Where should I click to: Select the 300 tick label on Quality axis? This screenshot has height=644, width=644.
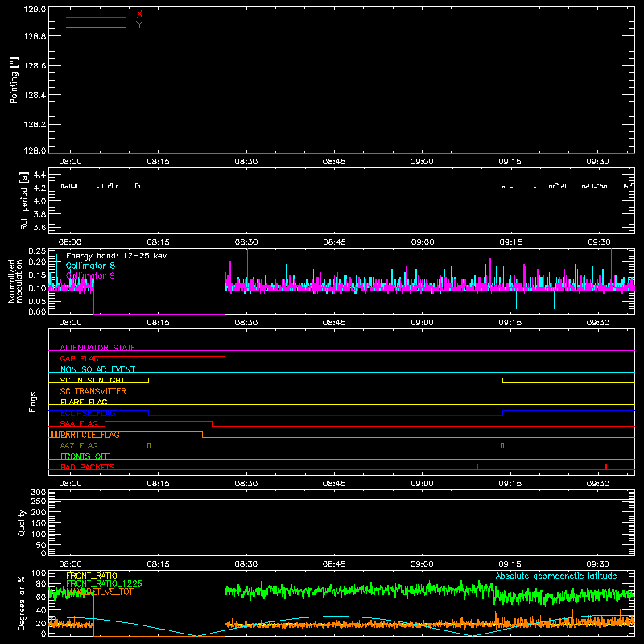39,493
